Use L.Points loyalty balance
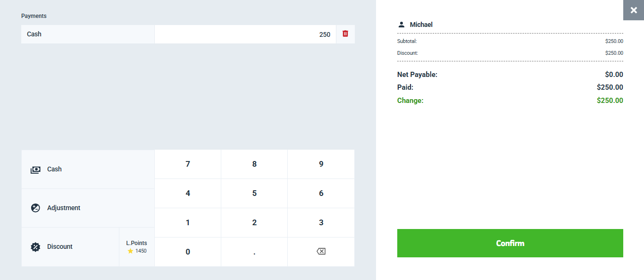The image size is (644, 280). [137, 247]
